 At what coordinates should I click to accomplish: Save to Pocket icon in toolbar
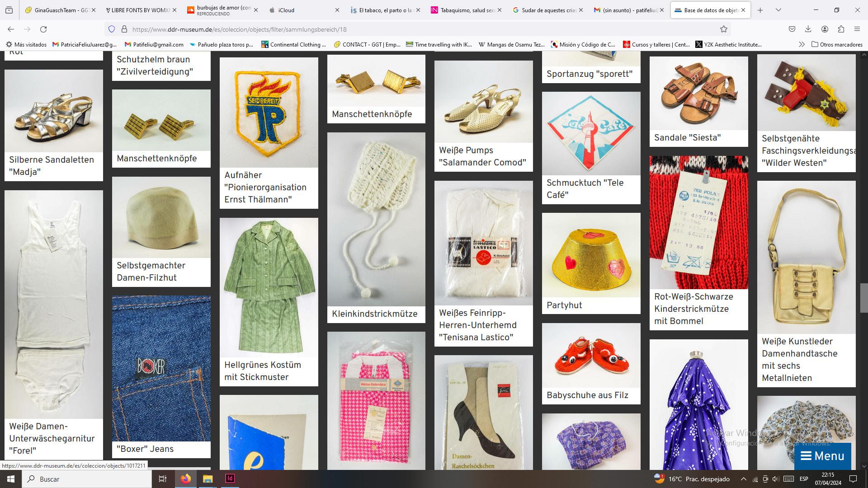(792, 29)
